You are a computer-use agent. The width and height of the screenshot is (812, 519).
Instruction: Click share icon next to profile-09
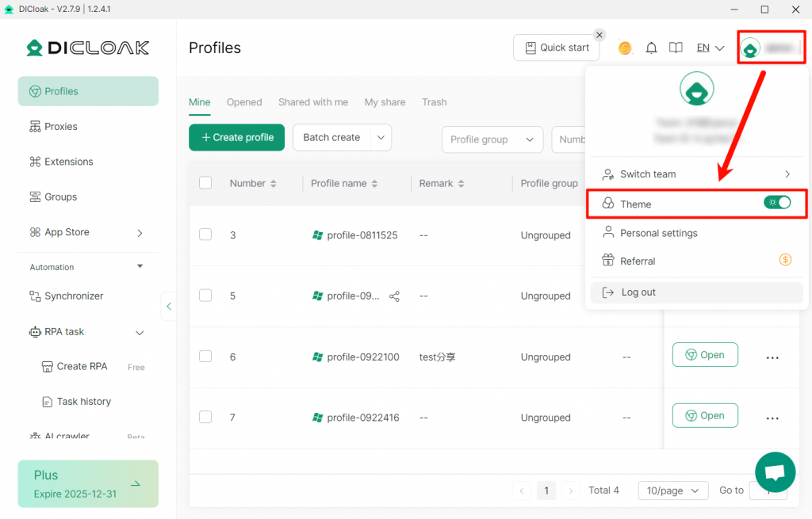(x=395, y=296)
